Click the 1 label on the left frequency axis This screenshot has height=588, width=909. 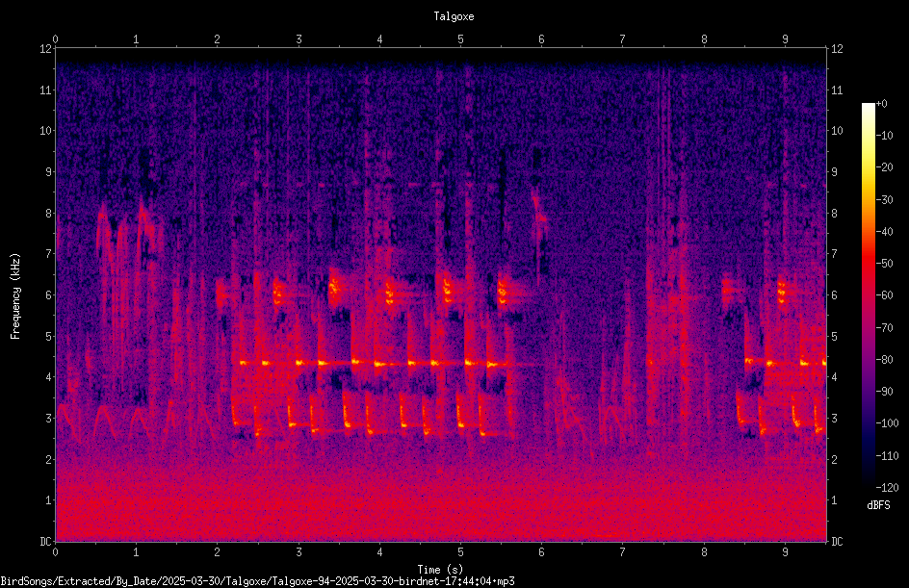point(49,500)
